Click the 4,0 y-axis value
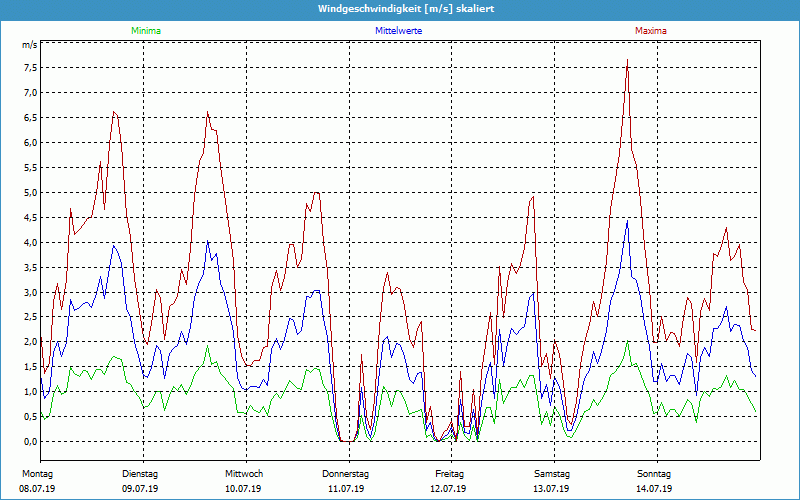Image resolution: width=800 pixels, height=500 pixels. [x=31, y=243]
